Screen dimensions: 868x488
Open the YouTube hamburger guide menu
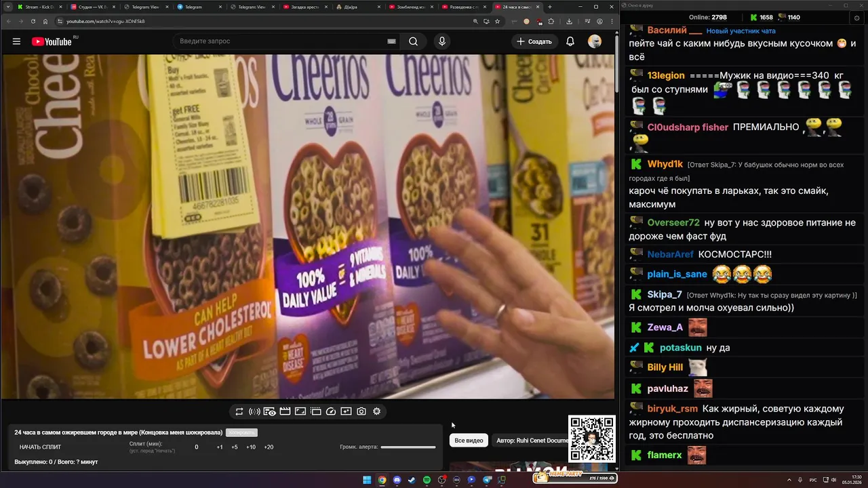[x=16, y=41]
